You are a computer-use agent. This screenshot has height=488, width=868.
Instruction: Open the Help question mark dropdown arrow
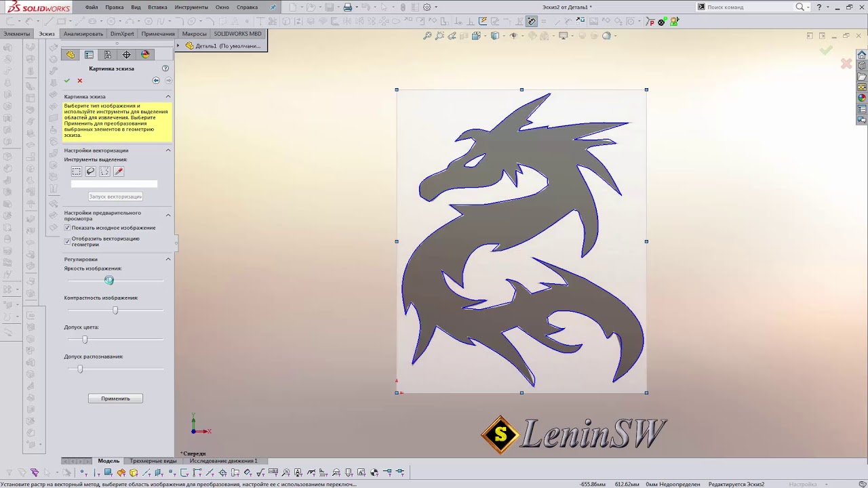(x=828, y=7)
